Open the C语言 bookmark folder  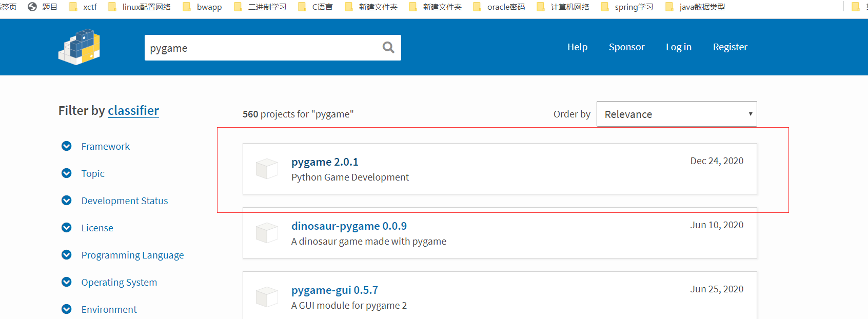pyautogui.click(x=315, y=7)
